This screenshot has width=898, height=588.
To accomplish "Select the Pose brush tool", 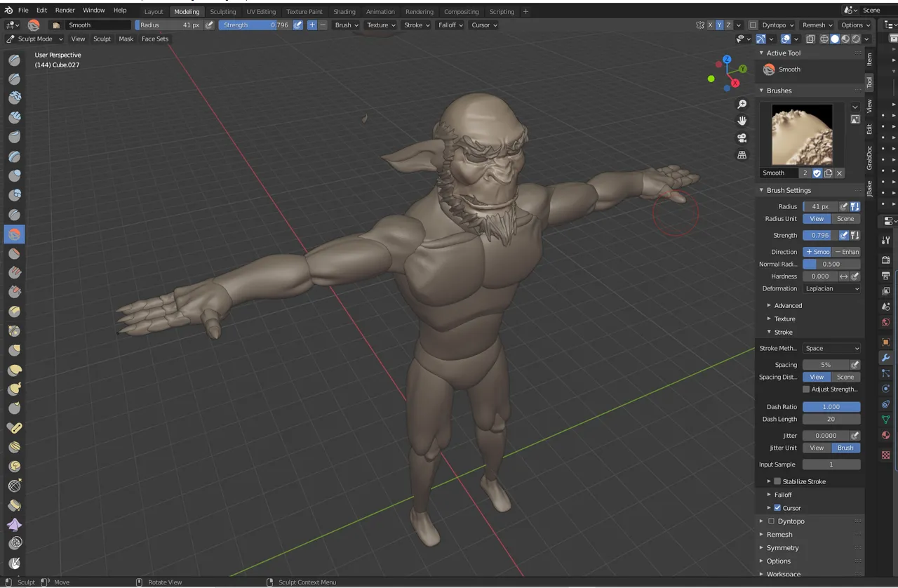I will pos(14,427).
